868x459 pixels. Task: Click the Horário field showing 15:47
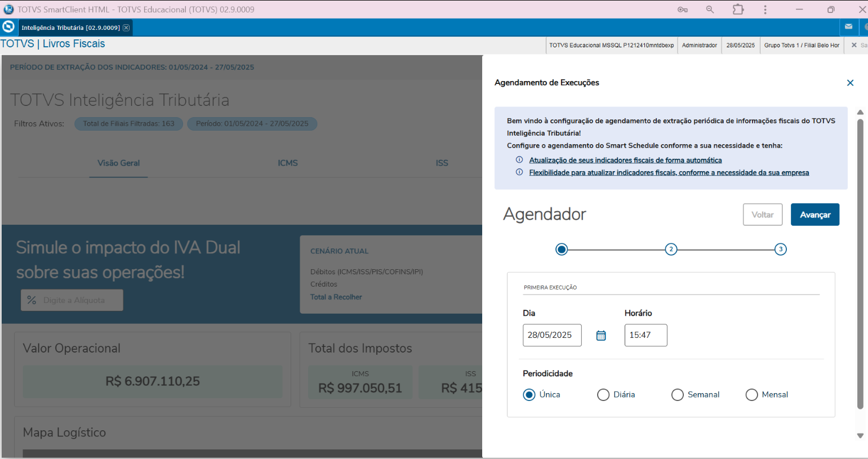tap(646, 335)
